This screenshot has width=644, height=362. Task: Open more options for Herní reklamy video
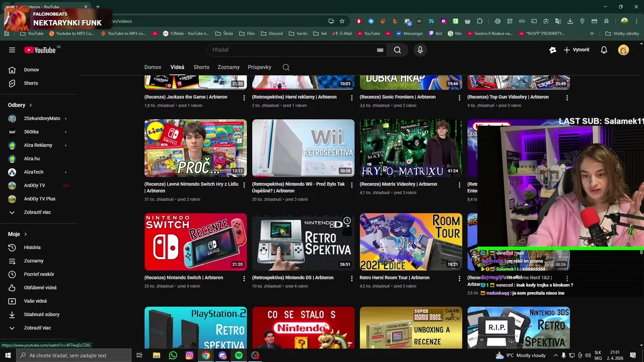(352, 98)
